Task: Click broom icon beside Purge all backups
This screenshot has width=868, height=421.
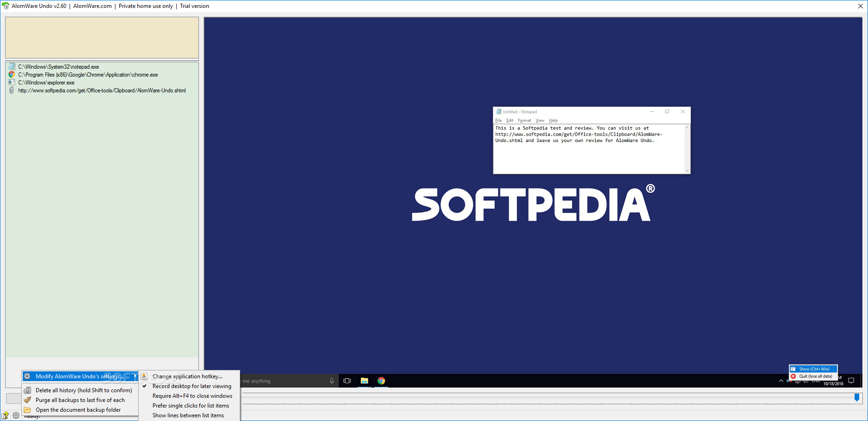Action: point(27,400)
